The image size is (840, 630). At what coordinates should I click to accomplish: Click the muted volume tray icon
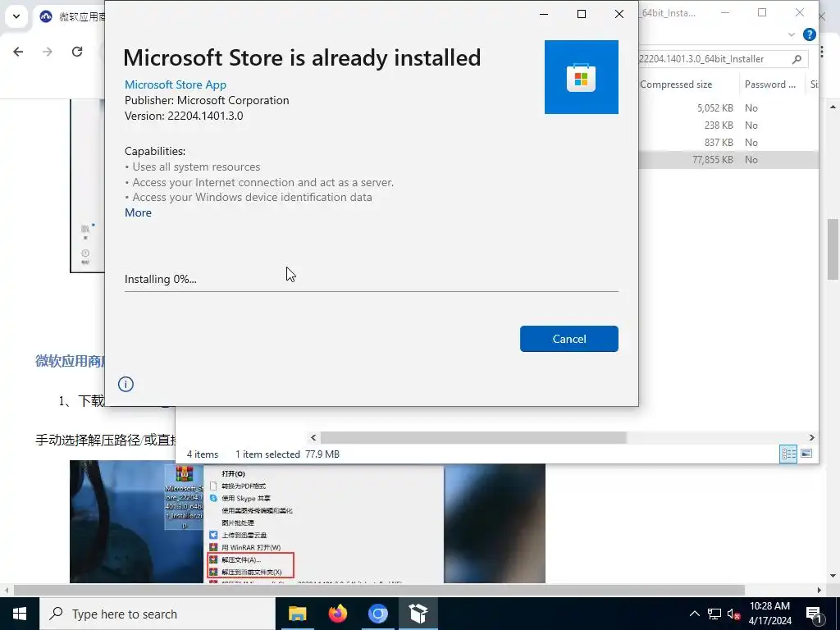tap(733, 614)
